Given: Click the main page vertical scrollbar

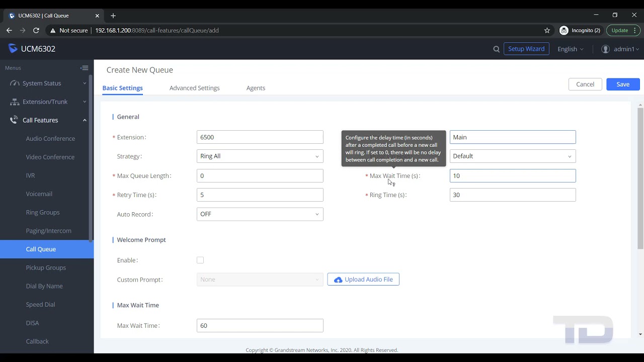Looking at the screenshot, I should [640, 178].
